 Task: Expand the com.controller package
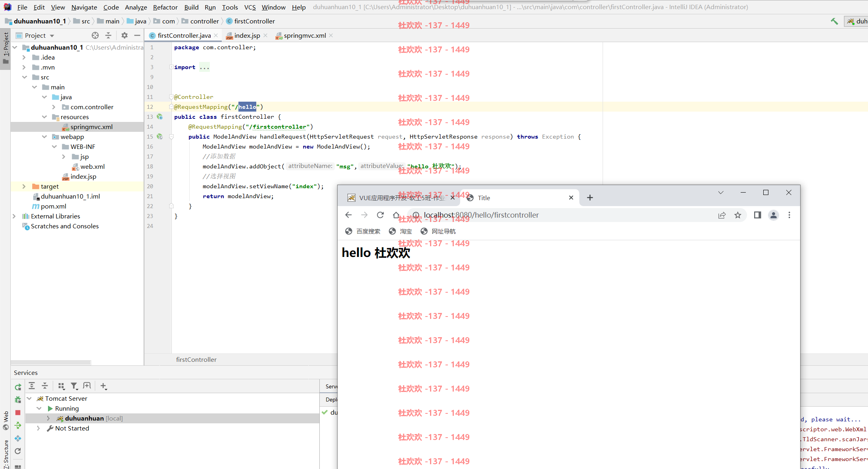click(54, 107)
